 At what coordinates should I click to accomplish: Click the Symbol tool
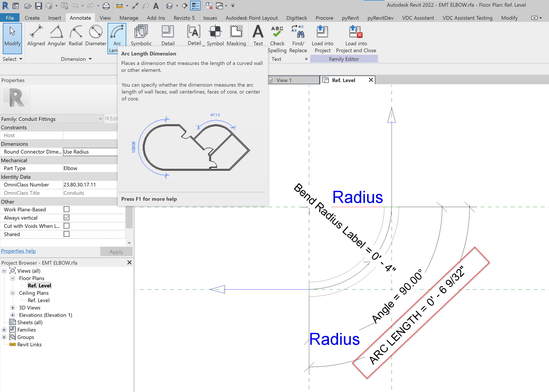(x=215, y=36)
